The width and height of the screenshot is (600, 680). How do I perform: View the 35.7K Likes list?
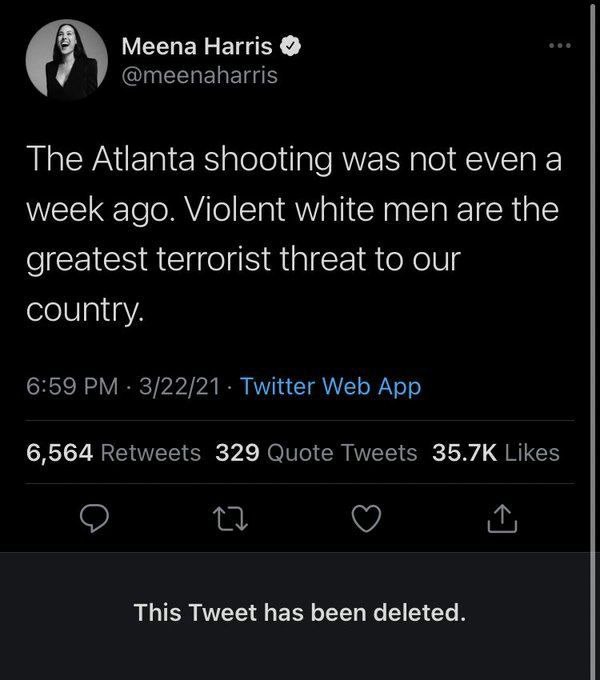(x=496, y=453)
